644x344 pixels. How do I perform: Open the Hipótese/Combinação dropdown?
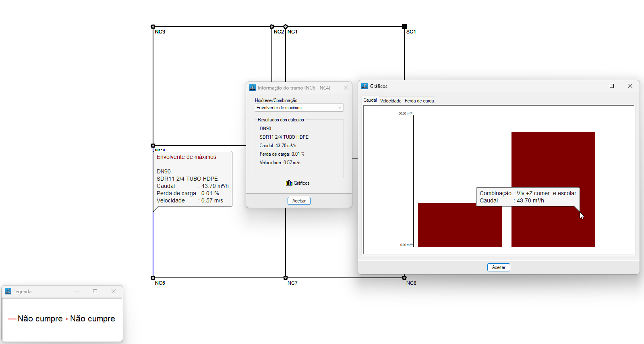coord(299,108)
